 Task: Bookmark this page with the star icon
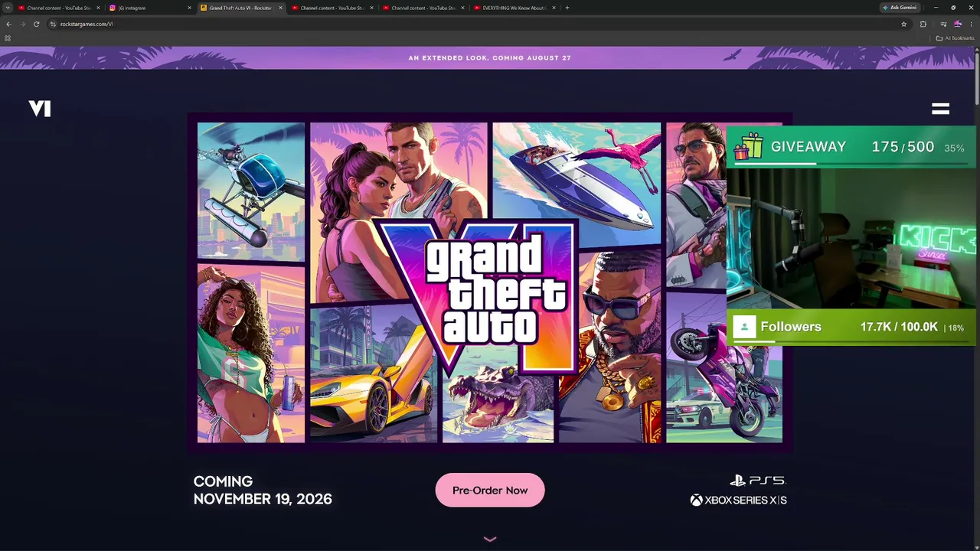[x=903, y=24]
